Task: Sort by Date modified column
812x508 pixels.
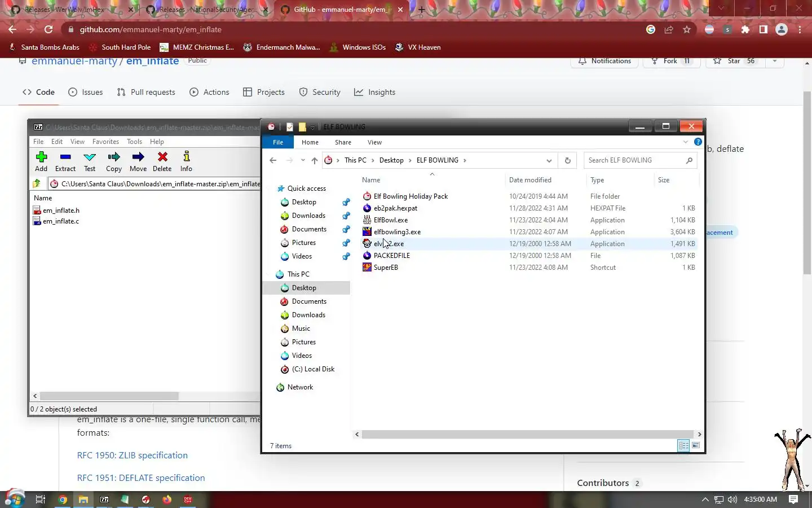Action: (530, 180)
